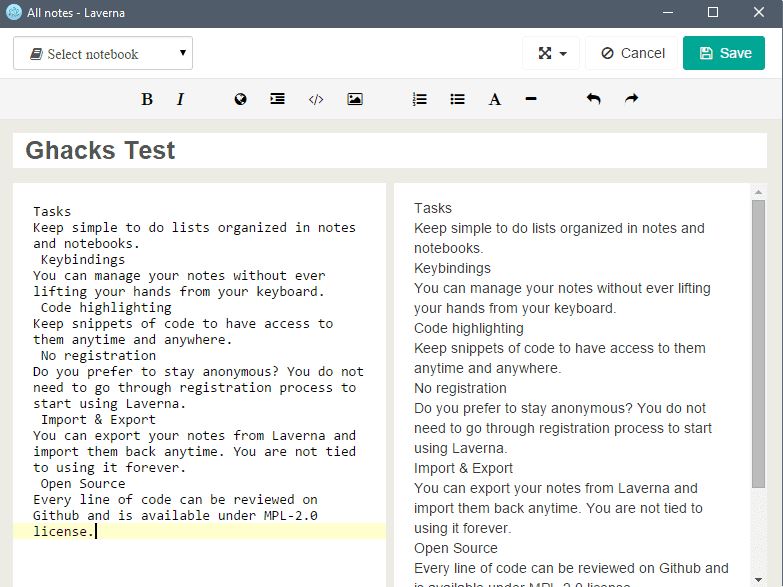
Task: Click the preview scrollbar down arrow
Action: (x=758, y=580)
